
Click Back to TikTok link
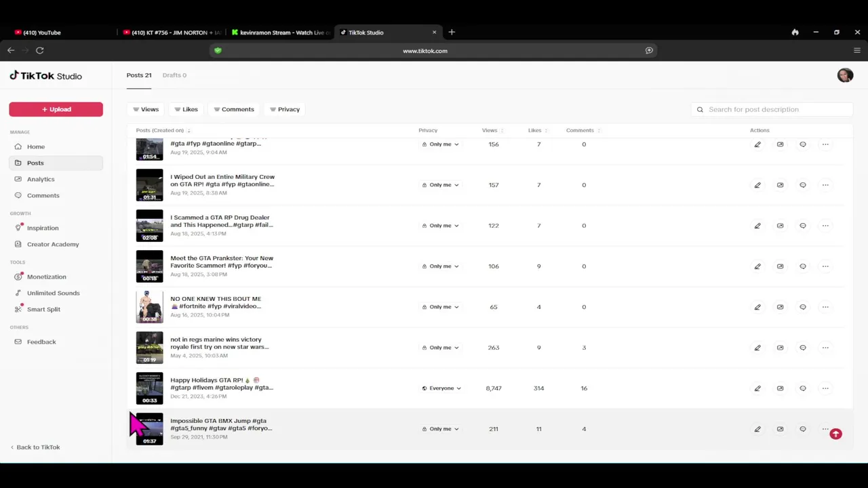tap(35, 447)
